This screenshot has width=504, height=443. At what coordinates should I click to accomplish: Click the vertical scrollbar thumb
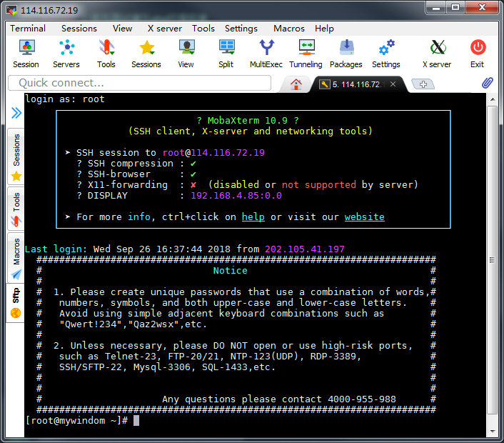pyautogui.click(x=493, y=260)
